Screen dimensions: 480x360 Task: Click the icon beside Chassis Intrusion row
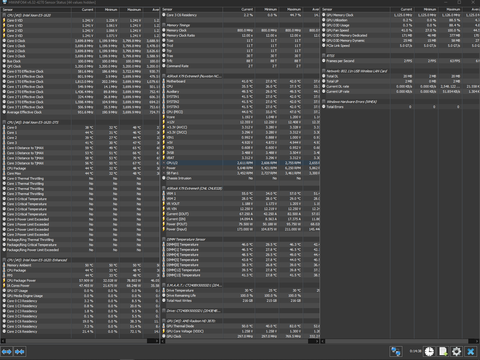point(164,178)
